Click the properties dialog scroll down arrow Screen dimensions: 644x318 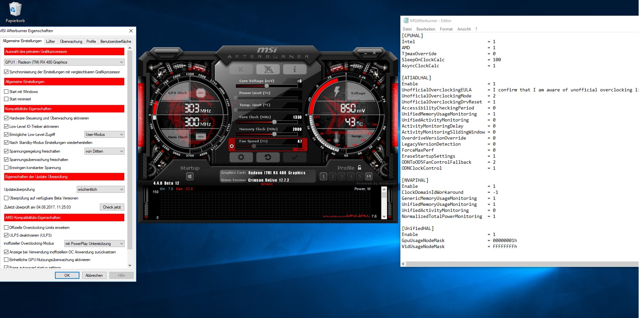(x=130, y=265)
